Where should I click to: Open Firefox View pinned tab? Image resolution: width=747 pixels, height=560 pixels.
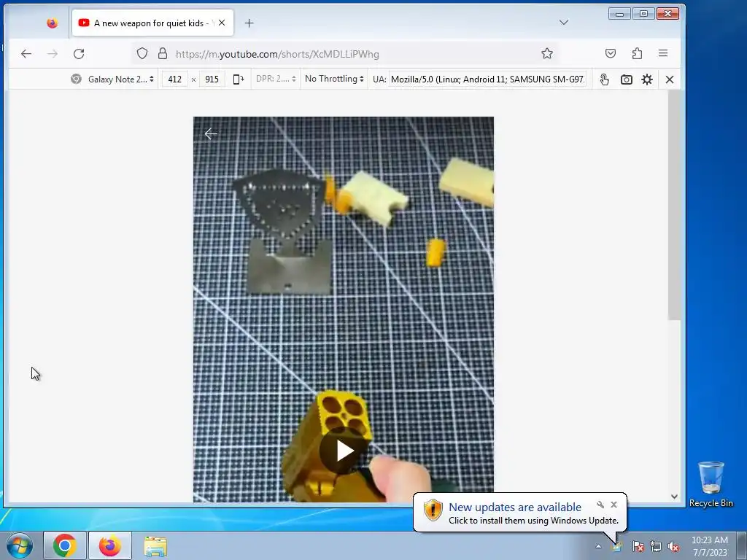tap(52, 23)
